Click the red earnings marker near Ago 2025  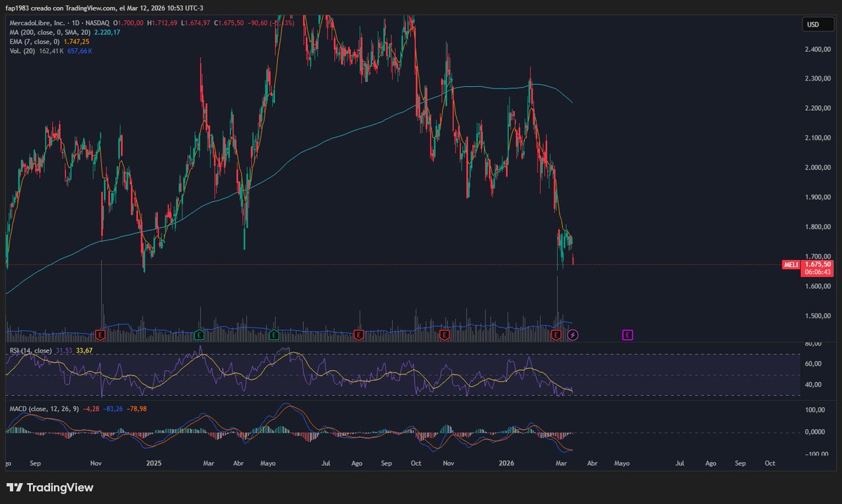click(x=359, y=335)
